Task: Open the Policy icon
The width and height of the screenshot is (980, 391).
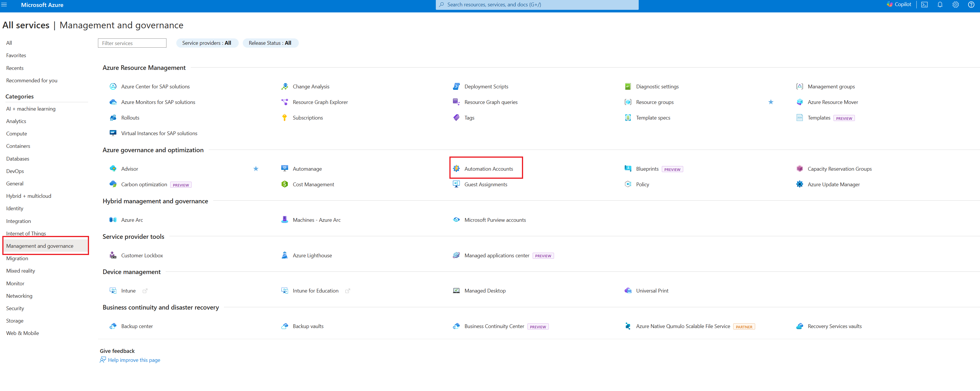Action: [x=628, y=184]
